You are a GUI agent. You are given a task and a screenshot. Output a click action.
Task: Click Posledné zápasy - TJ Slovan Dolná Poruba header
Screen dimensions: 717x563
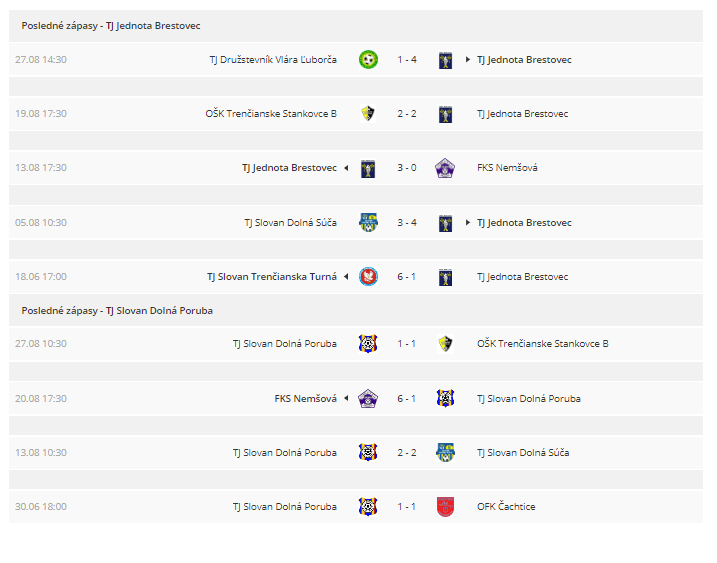pos(117,311)
